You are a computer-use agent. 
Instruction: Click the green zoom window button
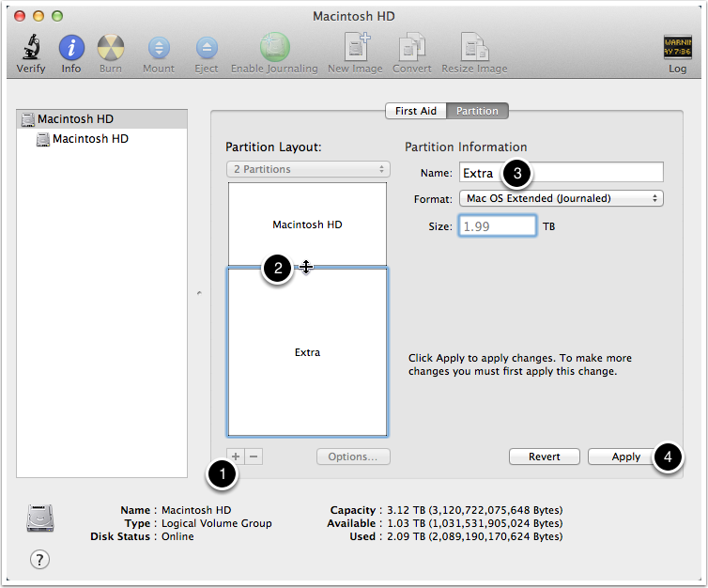[x=57, y=16]
